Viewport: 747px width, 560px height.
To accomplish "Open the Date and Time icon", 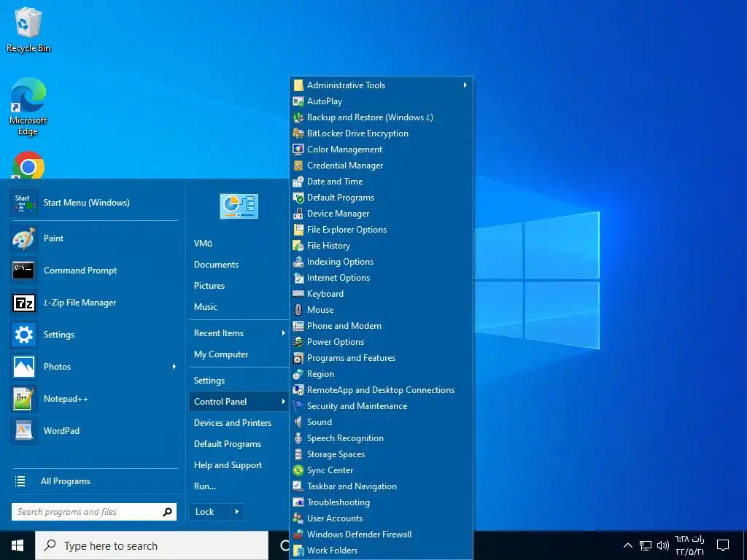I will pyautogui.click(x=298, y=182).
